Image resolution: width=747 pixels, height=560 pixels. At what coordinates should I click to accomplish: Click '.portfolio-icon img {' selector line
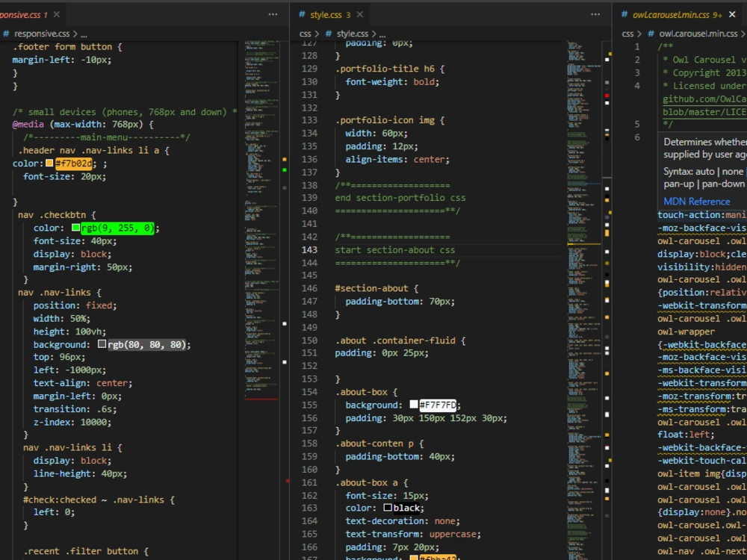(390, 120)
